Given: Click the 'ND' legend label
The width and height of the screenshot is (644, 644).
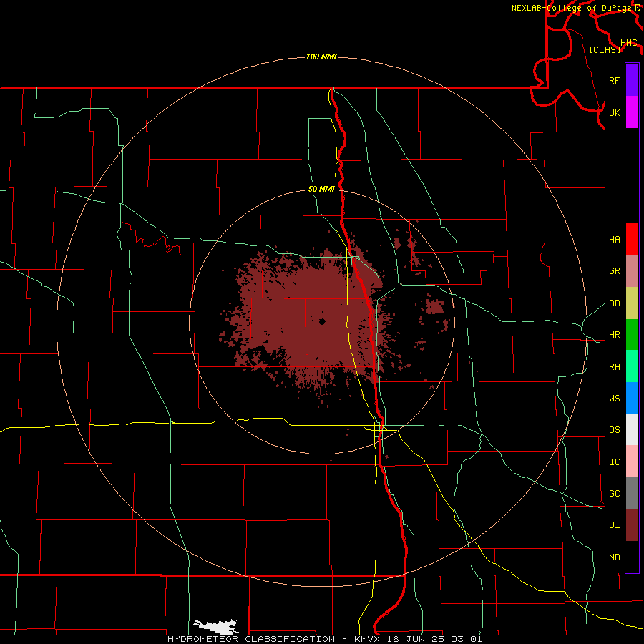Looking at the screenshot, I should click(x=614, y=557).
